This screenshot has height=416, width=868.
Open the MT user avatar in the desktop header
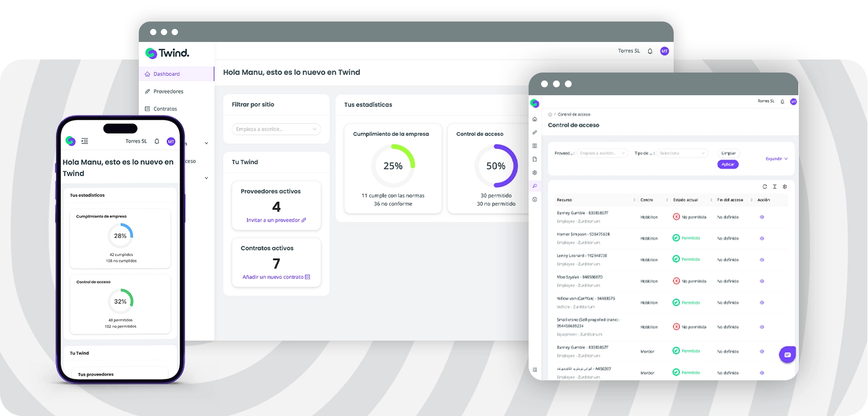[665, 51]
